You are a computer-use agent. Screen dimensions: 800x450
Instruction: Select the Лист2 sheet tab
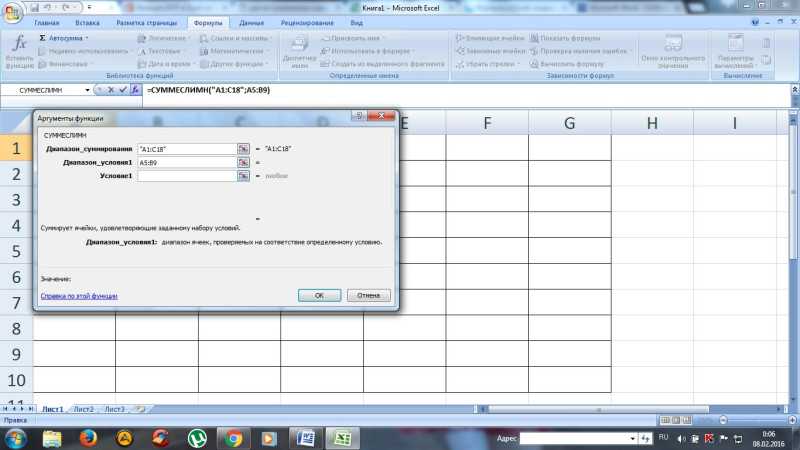click(x=84, y=409)
